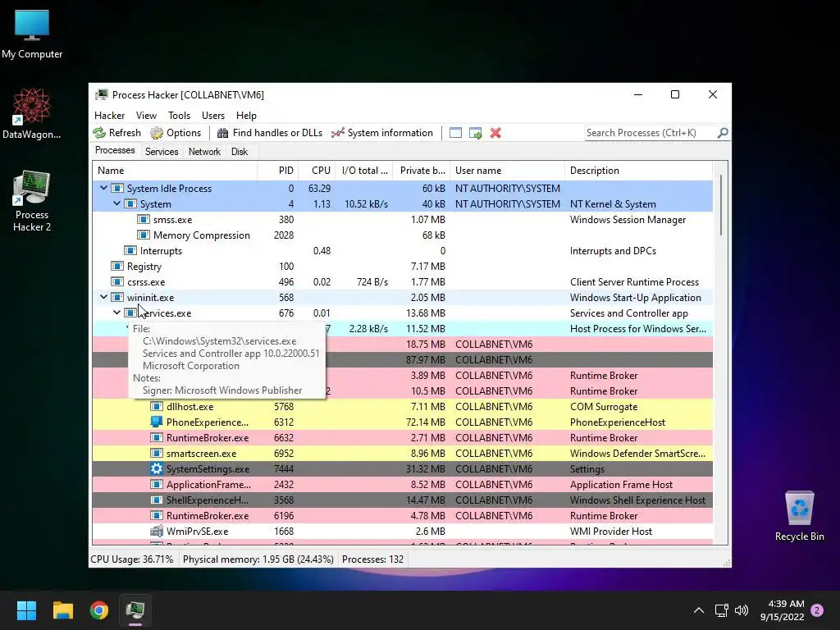Open the Process Hacker 2 desktop shortcut
Viewport: 840px width, 630px height.
point(32,201)
